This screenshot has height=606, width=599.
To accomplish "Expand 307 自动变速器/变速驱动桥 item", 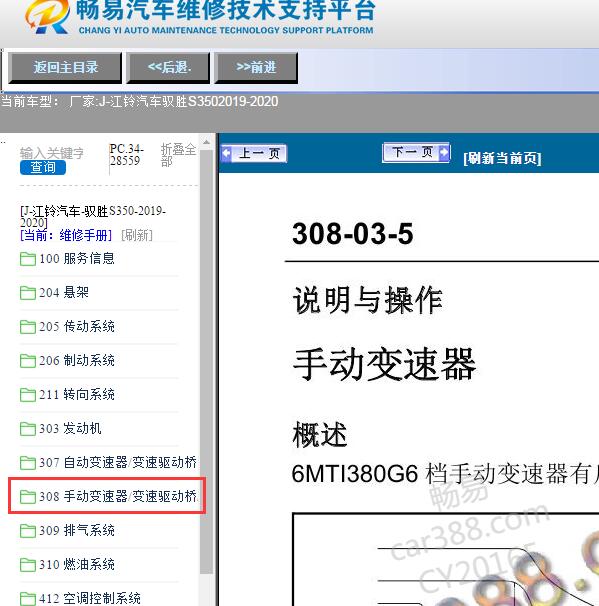I will 118,463.
